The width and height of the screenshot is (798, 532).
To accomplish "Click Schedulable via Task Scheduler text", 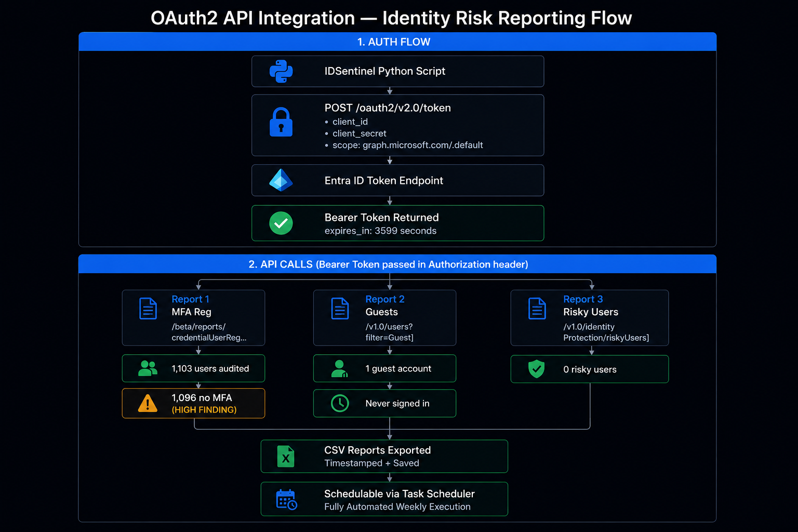I will 400,494.
